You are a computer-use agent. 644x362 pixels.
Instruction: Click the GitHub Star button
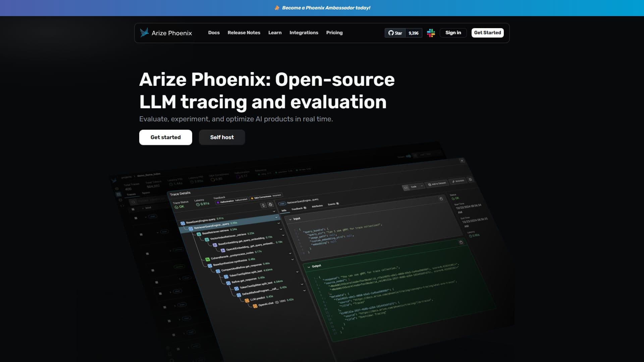[x=395, y=33]
